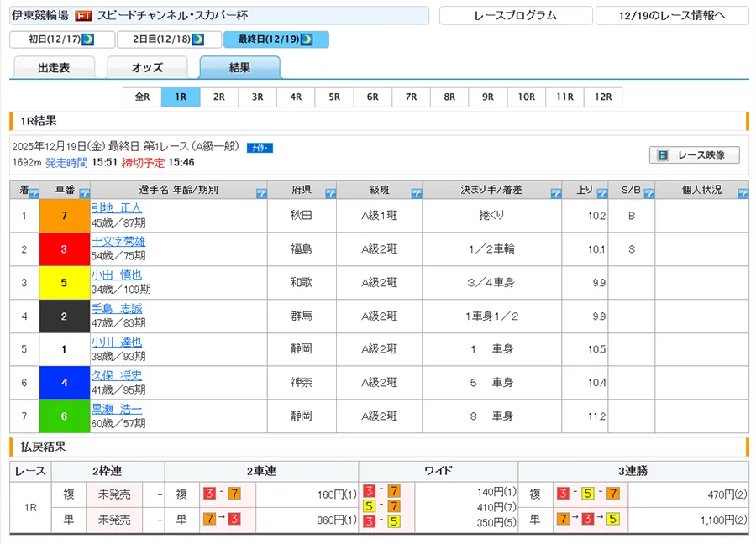Select race 5R in race selector
756x544 pixels.
point(334,97)
